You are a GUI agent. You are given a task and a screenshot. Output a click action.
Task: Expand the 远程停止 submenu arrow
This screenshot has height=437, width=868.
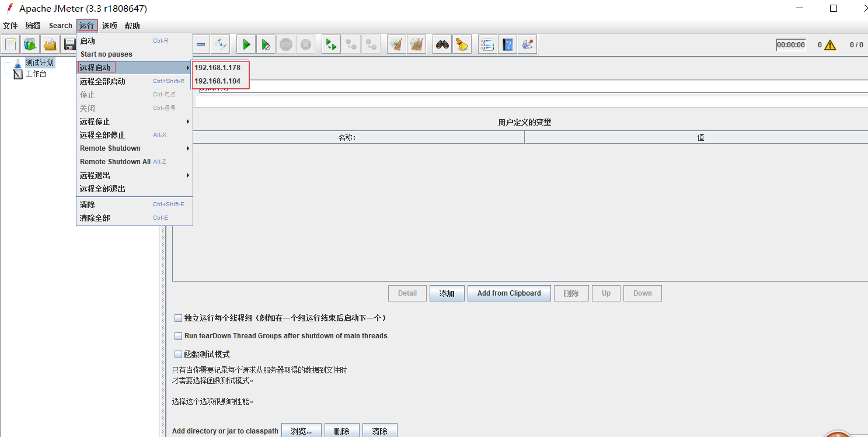pos(188,122)
